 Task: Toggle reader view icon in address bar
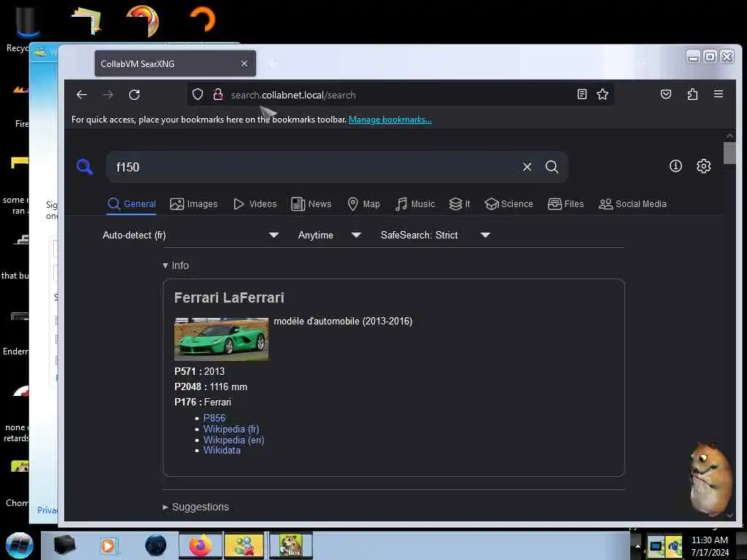pos(581,94)
